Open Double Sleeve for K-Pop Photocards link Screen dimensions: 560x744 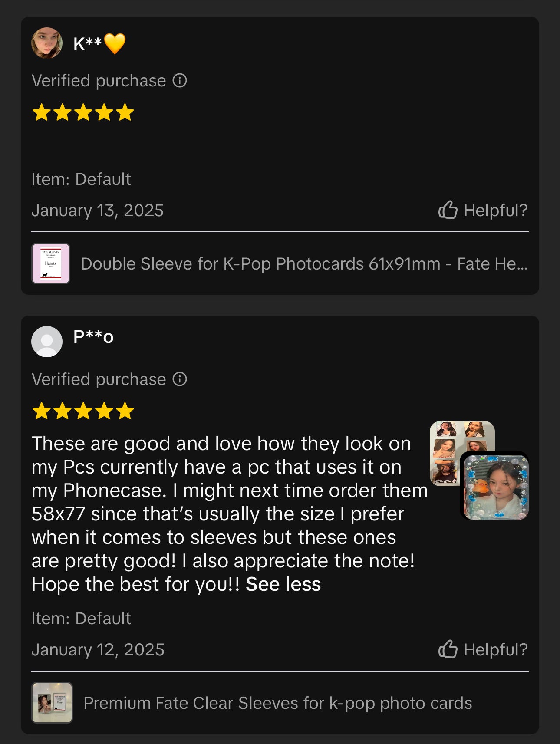[304, 264]
